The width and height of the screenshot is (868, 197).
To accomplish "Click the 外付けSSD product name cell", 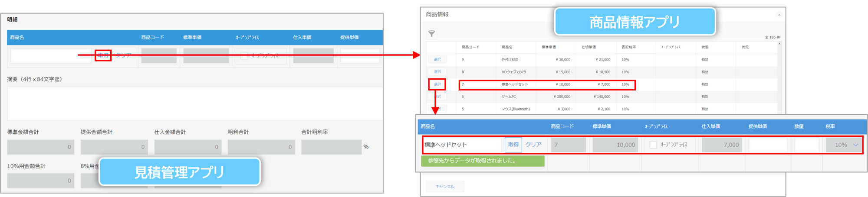I will (x=510, y=59).
